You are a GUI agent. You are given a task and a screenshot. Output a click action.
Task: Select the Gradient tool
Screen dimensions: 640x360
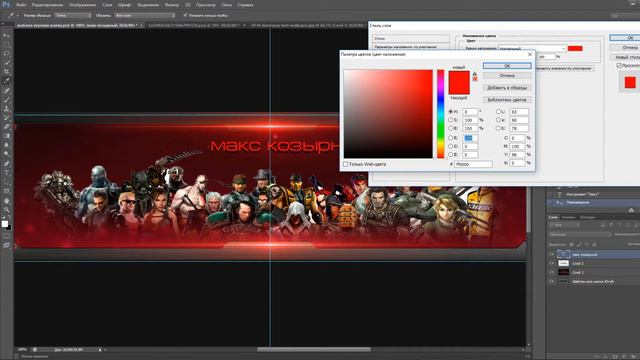tap(6, 136)
